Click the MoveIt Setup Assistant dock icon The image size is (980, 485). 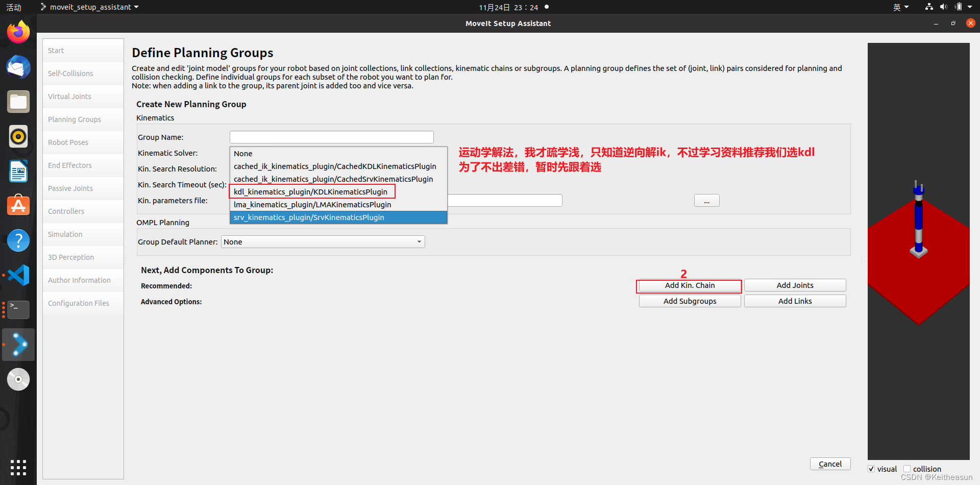pyautogui.click(x=18, y=345)
